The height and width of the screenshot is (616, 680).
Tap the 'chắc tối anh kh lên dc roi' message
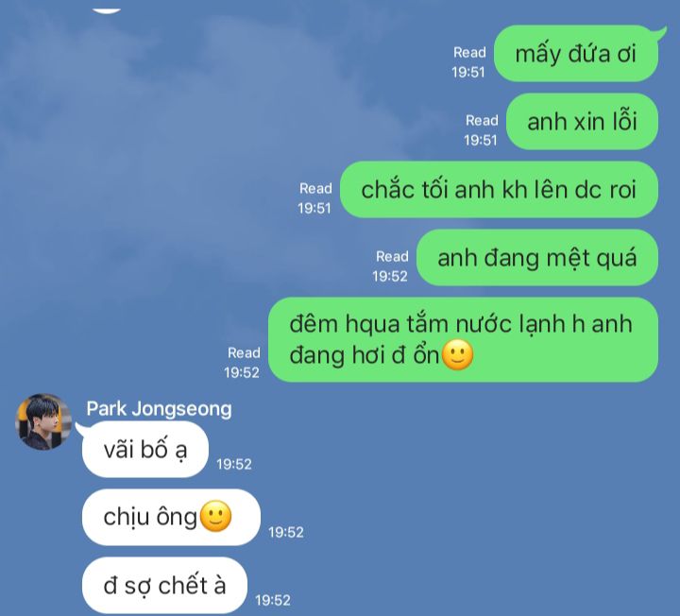pyautogui.click(x=499, y=190)
